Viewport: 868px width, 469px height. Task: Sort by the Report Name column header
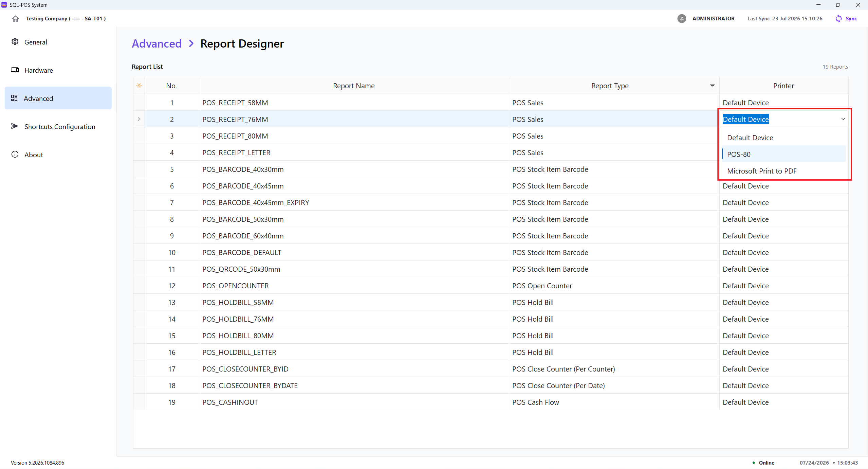click(x=354, y=86)
